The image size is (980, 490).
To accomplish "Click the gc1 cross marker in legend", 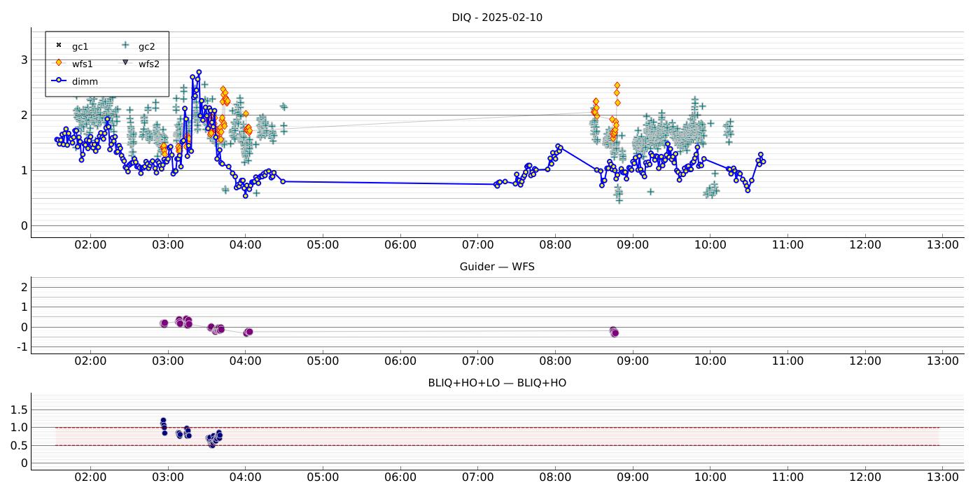I will pyautogui.click(x=59, y=45).
